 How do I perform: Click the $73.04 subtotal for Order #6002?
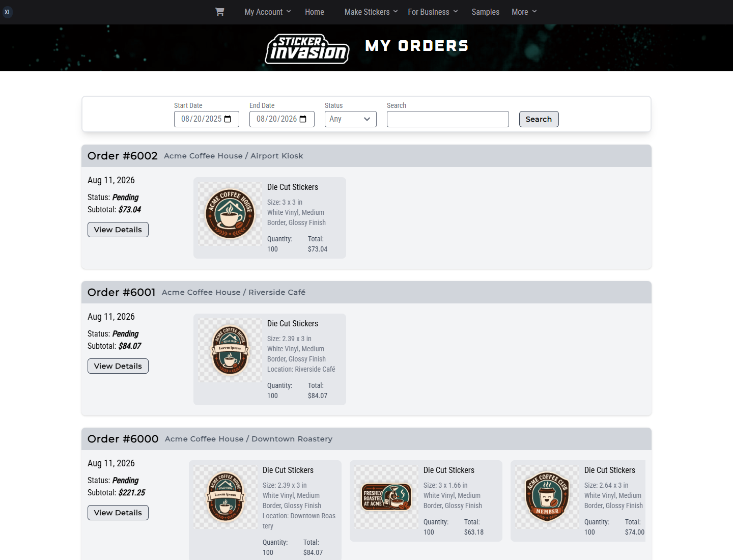coord(130,209)
